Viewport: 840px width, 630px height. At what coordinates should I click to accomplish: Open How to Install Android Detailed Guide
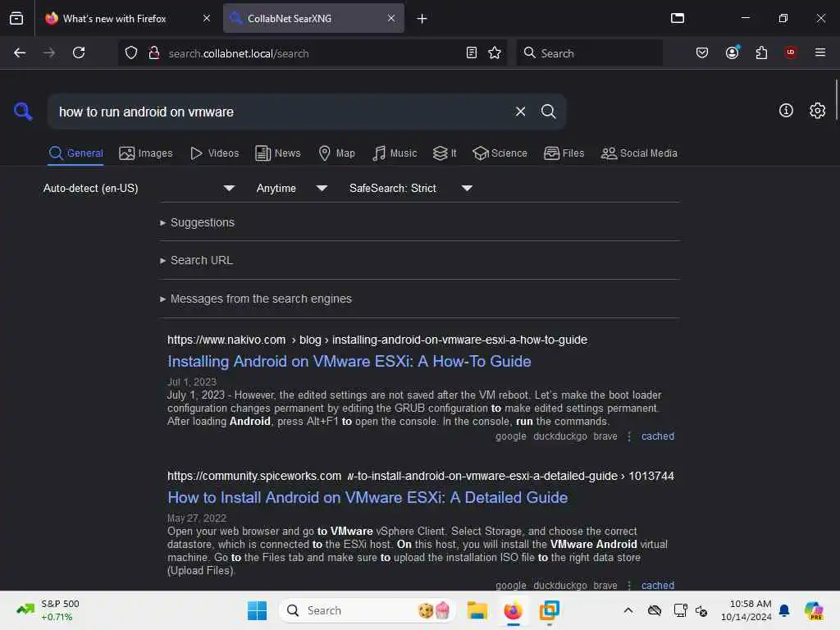tap(367, 498)
